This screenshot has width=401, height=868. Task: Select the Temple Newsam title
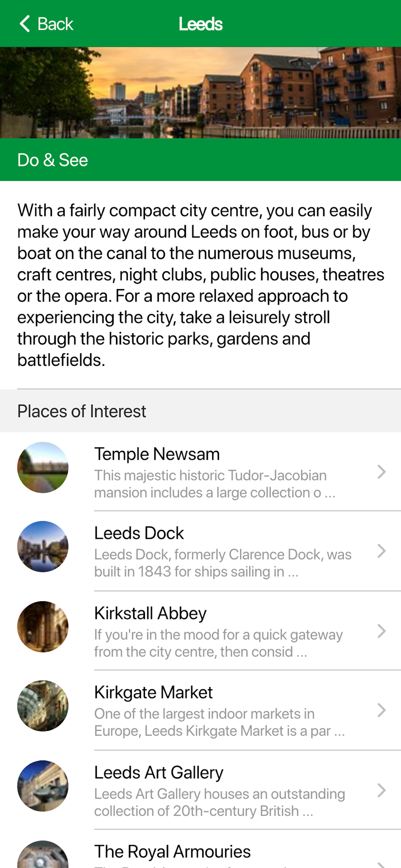coord(157,454)
